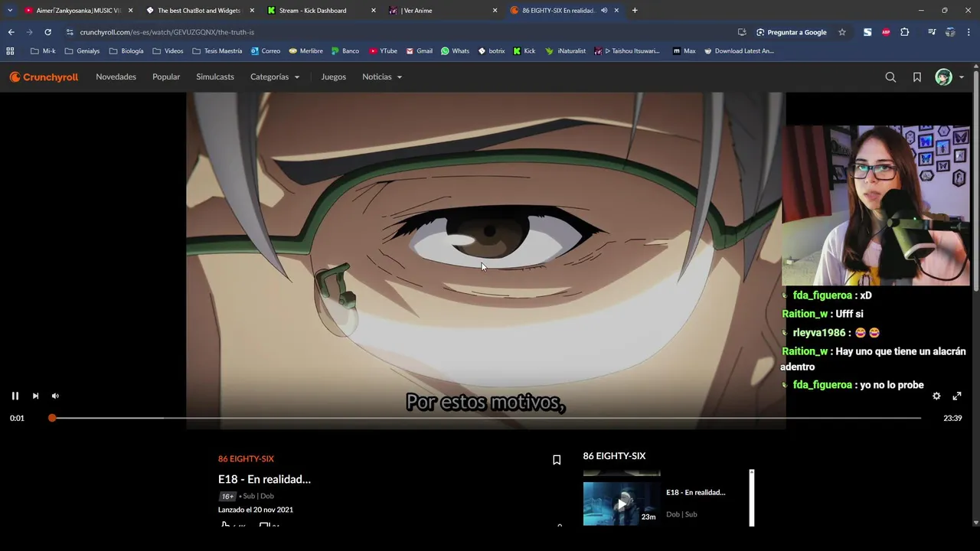Open Chrome profile avatar
This screenshot has width=980, height=551.
(950, 32)
